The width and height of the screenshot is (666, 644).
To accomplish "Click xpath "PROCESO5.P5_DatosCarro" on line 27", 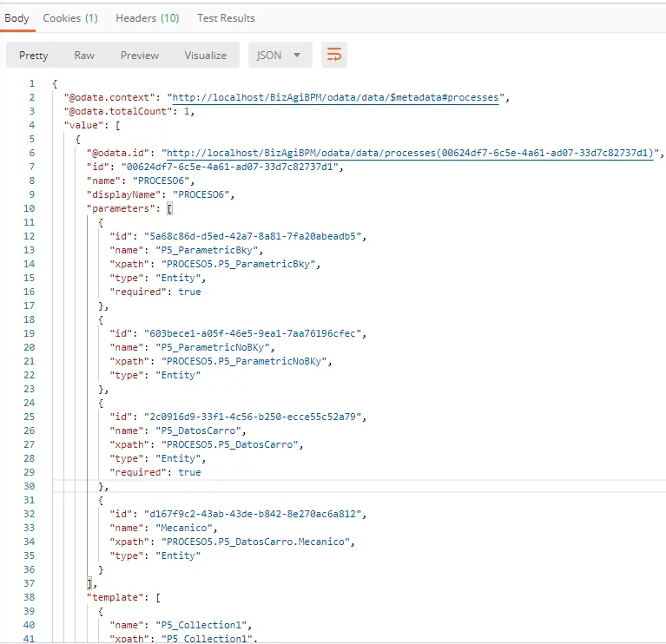I will tap(229, 445).
